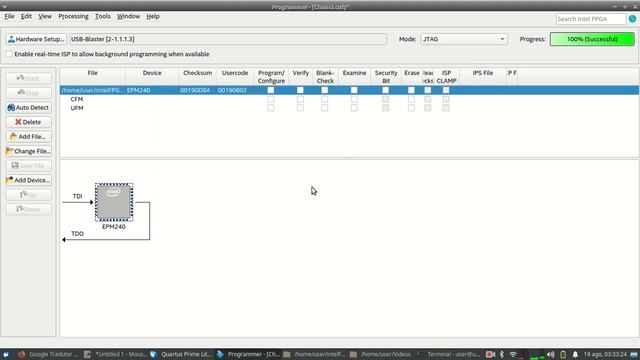640x360 pixels.
Task: Open /home/user/Videos folder taskbar entry
Action: click(381, 354)
